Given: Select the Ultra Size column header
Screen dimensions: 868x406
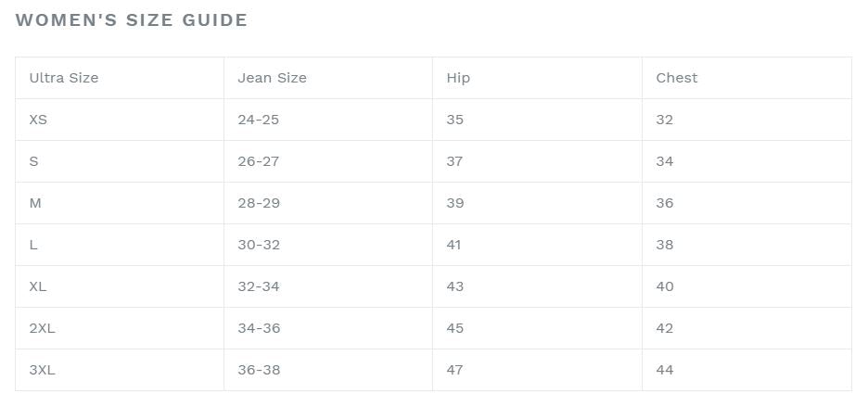Looking at the screenshot, I should point(64,78).
